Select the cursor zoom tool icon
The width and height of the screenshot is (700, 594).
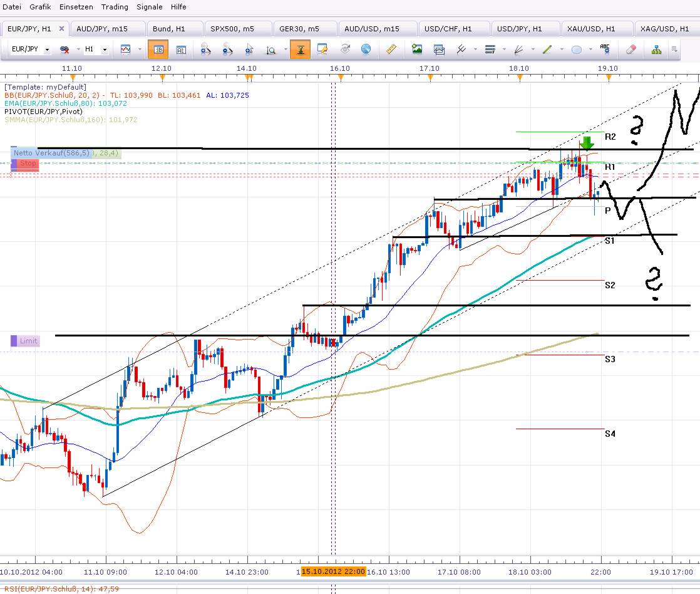[249, 49]
